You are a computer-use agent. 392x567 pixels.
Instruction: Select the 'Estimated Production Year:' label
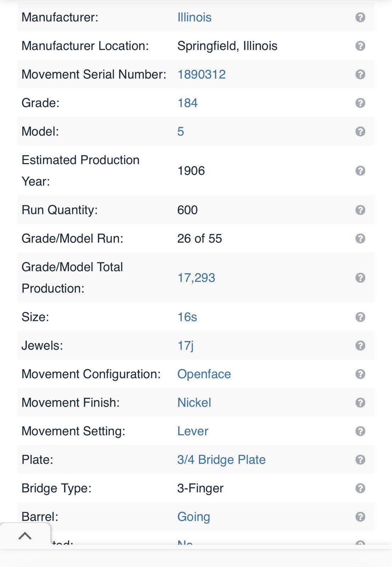pyautogui.click(x=81, y=171)
